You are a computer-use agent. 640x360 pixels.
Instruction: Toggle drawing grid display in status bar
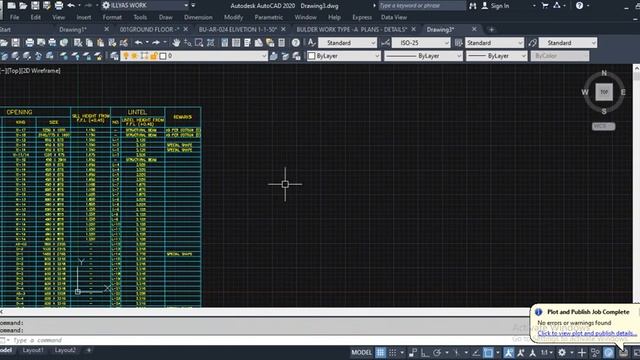380,353
